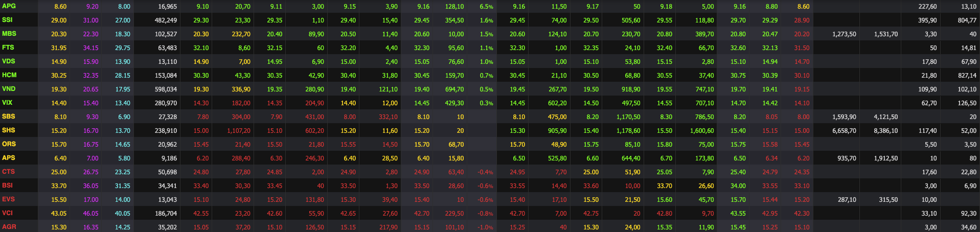Click the FTS ticker symbol

pos(8,48)
